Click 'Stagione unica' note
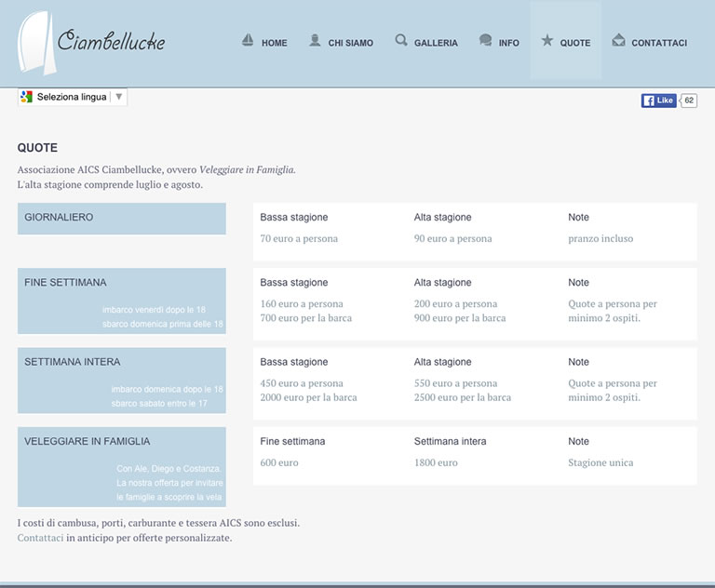Screen dimensions: 715x588 click(600, 462)
